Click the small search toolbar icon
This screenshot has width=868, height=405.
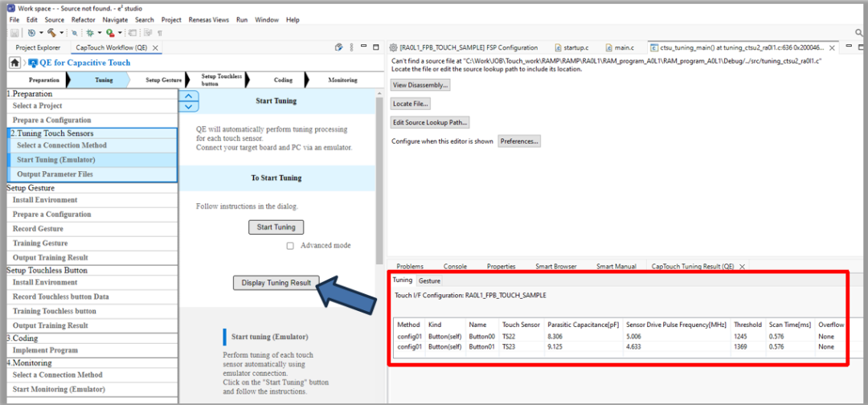(74, 33)
